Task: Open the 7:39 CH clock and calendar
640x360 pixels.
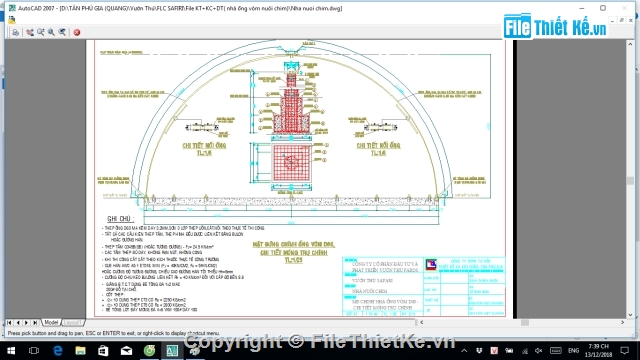Action: point(598,351)
